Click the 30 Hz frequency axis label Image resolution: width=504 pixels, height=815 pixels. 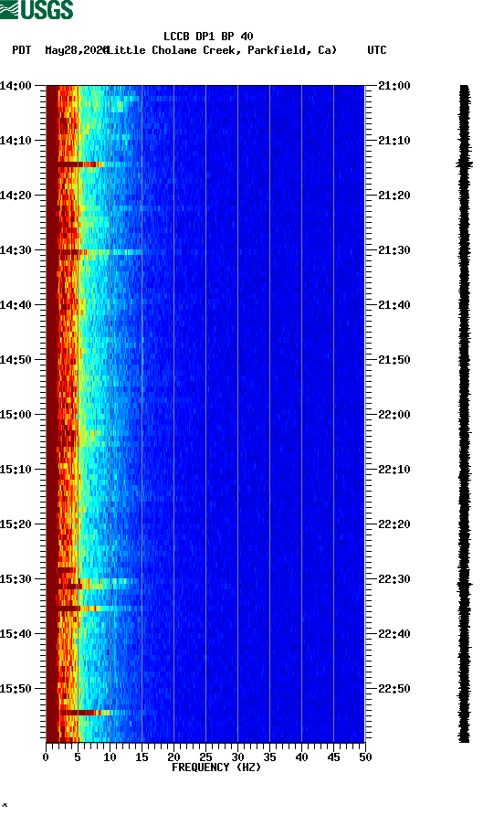237,757
